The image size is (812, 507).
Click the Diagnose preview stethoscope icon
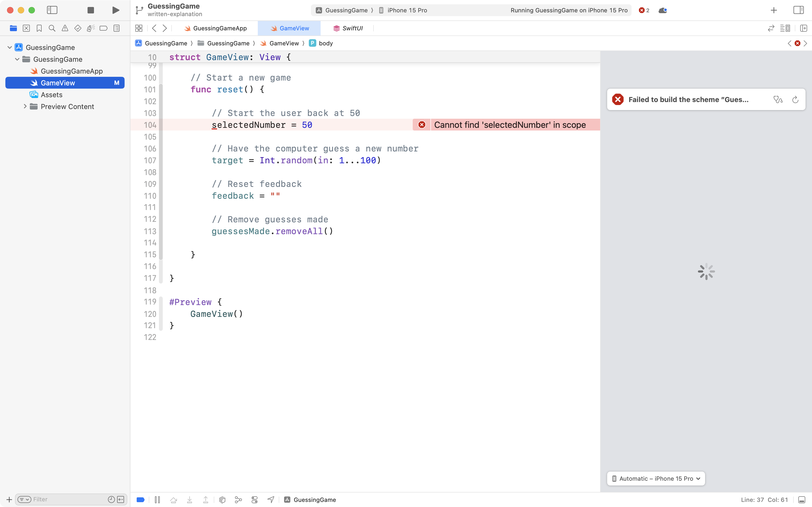tap(778, 100)
